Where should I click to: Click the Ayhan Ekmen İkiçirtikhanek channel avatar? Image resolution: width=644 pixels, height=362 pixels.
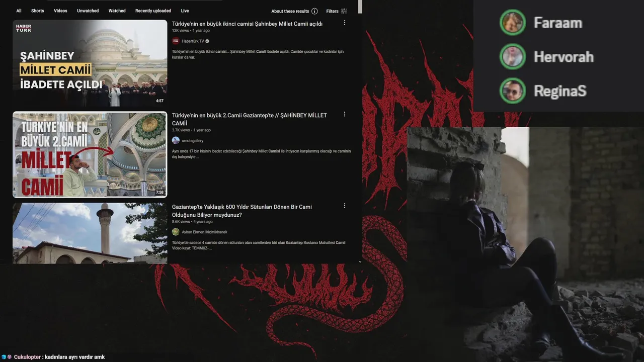pyautogui.click(x=176, y=232)
